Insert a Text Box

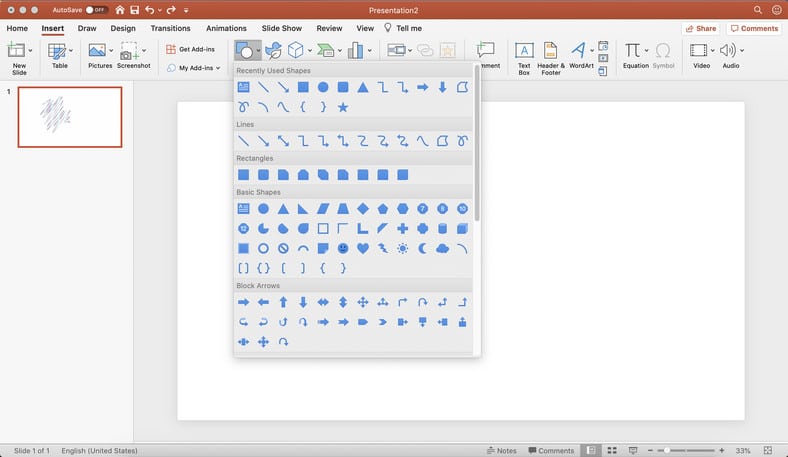point(524,58)
